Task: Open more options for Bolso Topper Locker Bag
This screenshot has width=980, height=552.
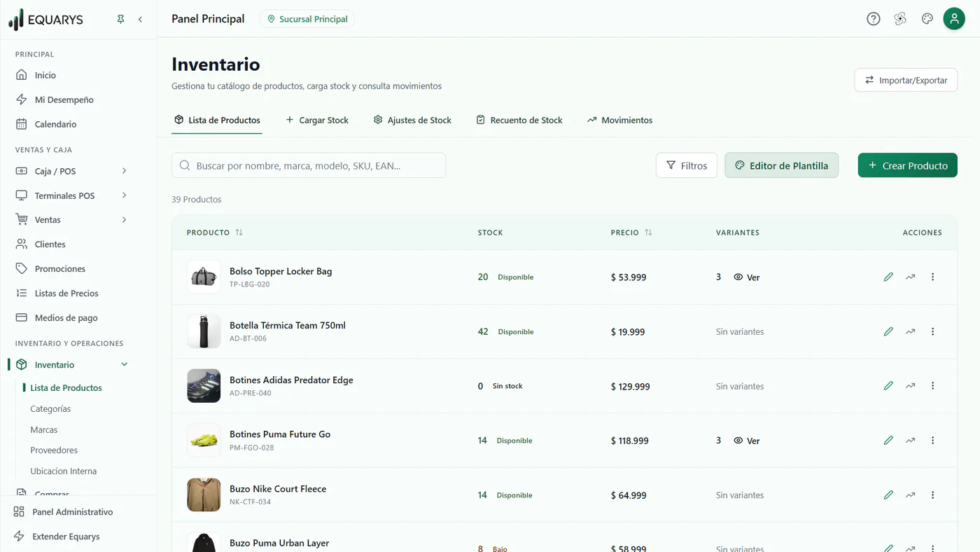Action: (932, 277)
